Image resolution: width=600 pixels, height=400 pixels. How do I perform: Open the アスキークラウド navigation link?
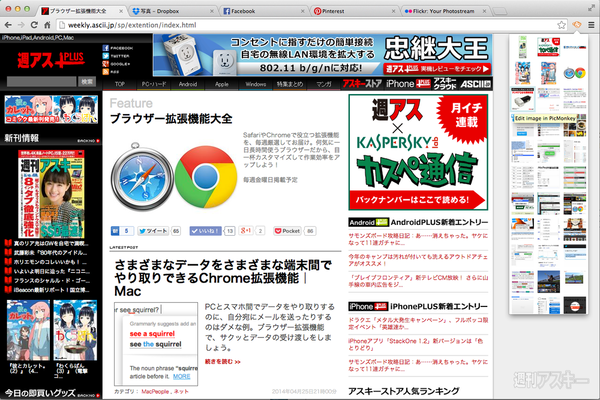[445, 84]
